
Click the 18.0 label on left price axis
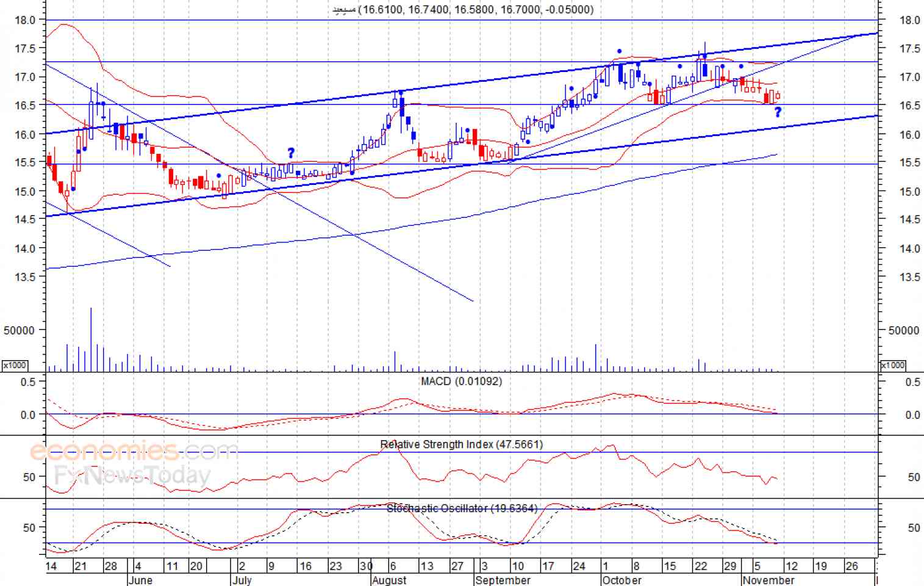tap(24, 20)
